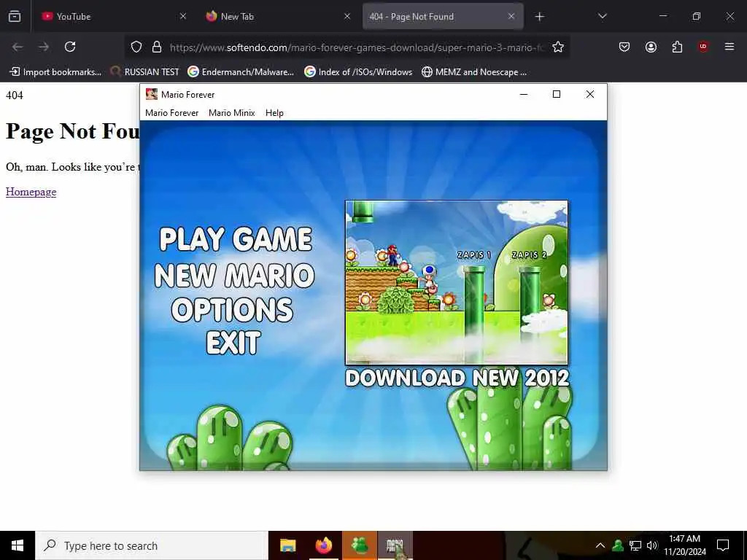Choose EXIT in the game menu

click(233, 343)
